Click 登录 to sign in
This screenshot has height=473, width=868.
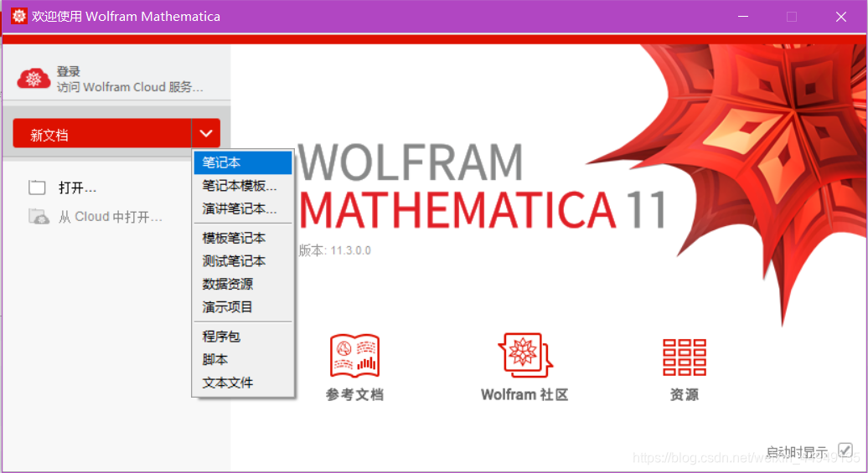[68, 71]
